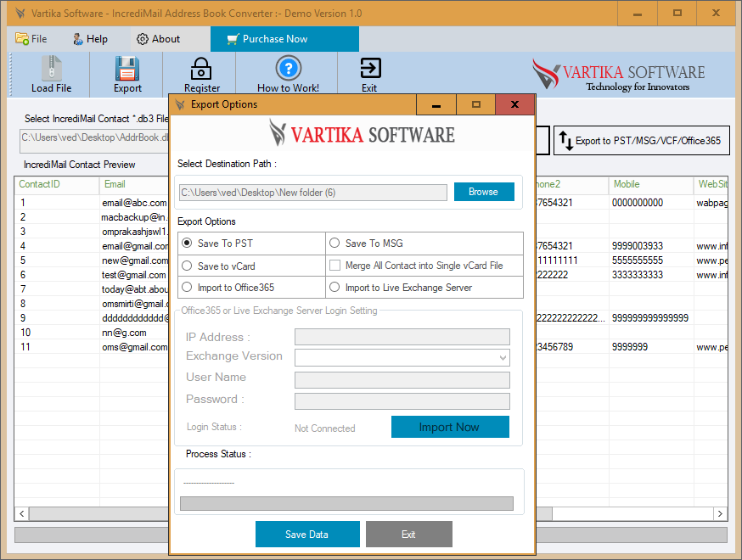Select the Save to vCard option
The width and height of the screenshot is (742, 560).
click(187, 266)
